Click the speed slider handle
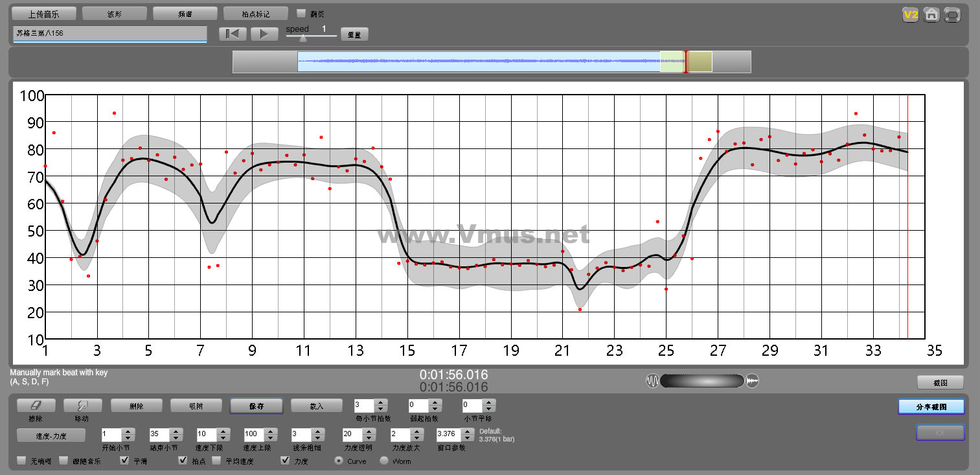 pos(302,38)
